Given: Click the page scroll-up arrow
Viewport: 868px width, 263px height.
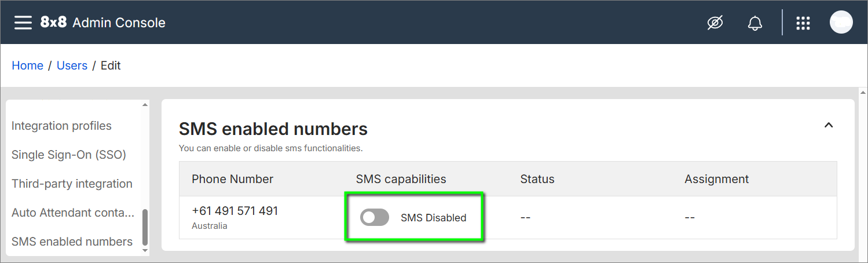Looking at the screenshot, I should [863, 93].
